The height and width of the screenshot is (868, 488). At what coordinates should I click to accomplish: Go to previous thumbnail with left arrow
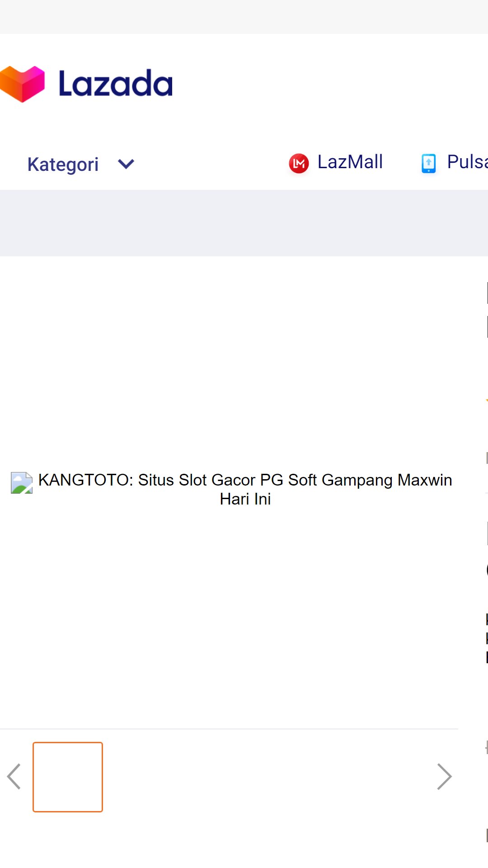click(14, 777)
